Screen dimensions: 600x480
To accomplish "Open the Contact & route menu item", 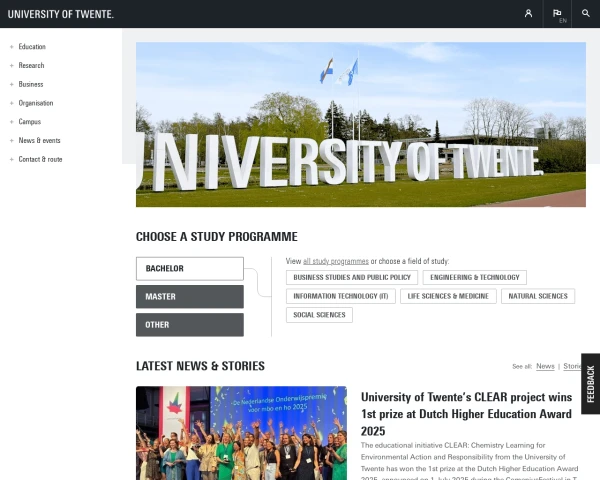I will point(41,159).
